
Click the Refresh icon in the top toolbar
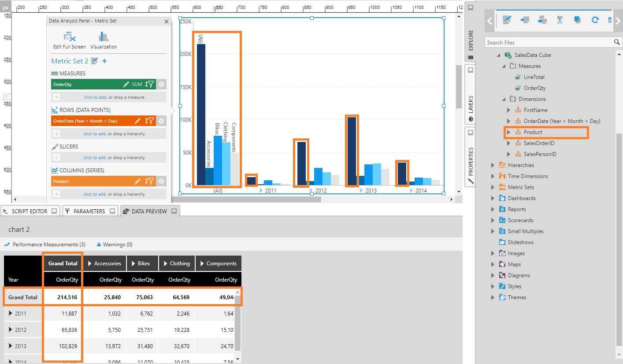pyautogui.click(x=595, y=20)
